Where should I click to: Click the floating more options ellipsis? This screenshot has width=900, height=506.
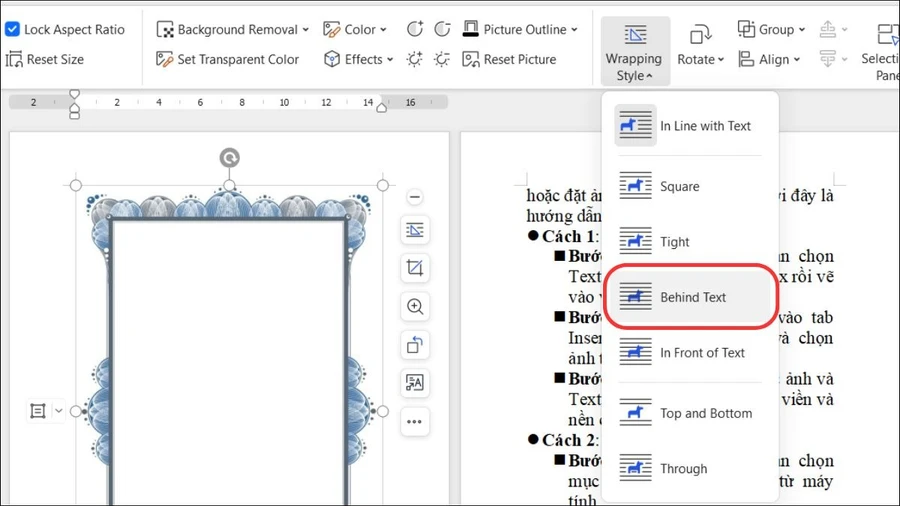pos(414,422)
